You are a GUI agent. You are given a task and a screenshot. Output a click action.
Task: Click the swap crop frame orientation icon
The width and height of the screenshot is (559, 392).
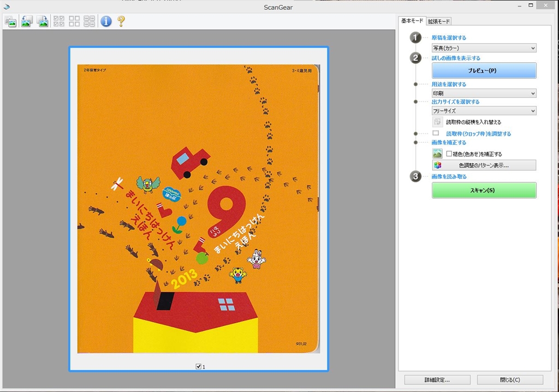[x=437, y=122]
